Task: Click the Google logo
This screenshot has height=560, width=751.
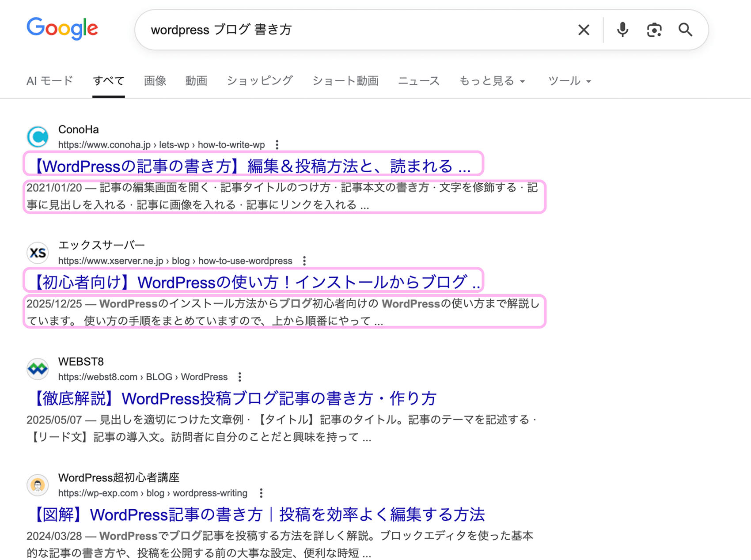Action: [62, 29]
